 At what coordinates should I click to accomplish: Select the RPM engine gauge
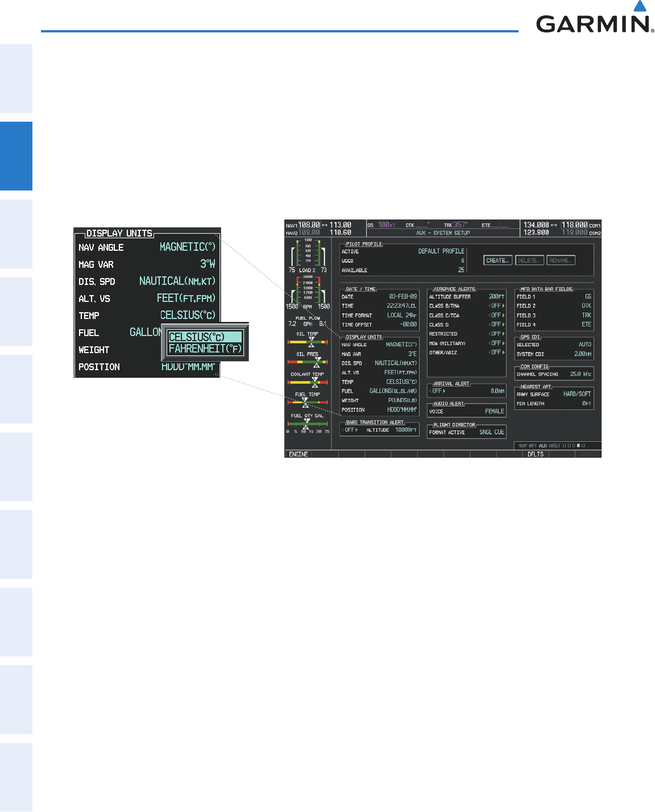pos(308,292)
